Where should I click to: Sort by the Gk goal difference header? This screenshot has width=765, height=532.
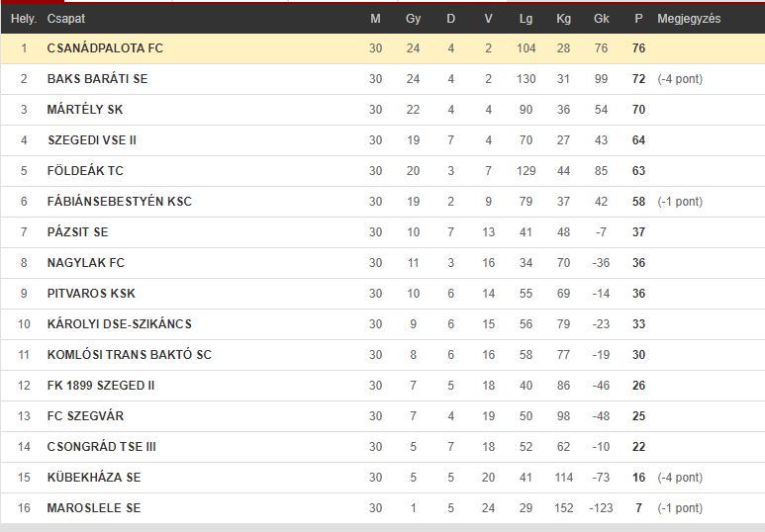pyautogui.click(x=601, y=19)
